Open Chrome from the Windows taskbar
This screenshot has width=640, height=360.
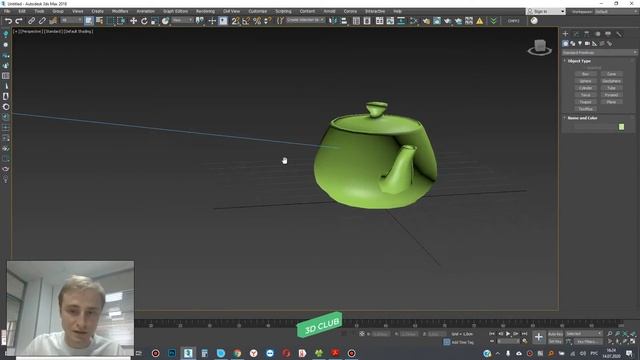(237, 353)
